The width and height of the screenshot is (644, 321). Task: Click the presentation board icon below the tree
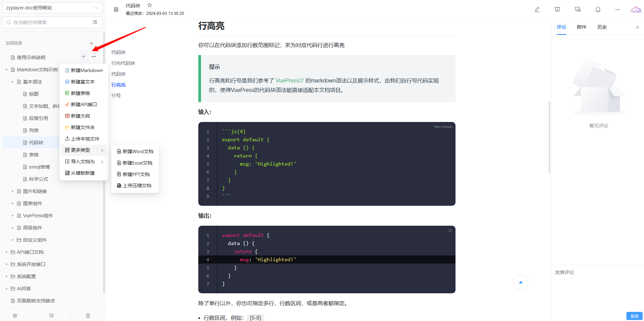tap(51, 316)
